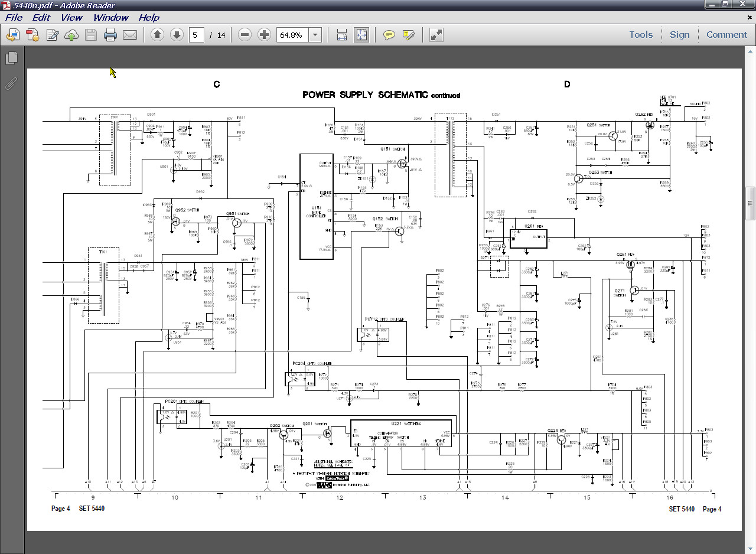756x554 pixels.
Task: Open the Window menu
Action: point(110,18)
